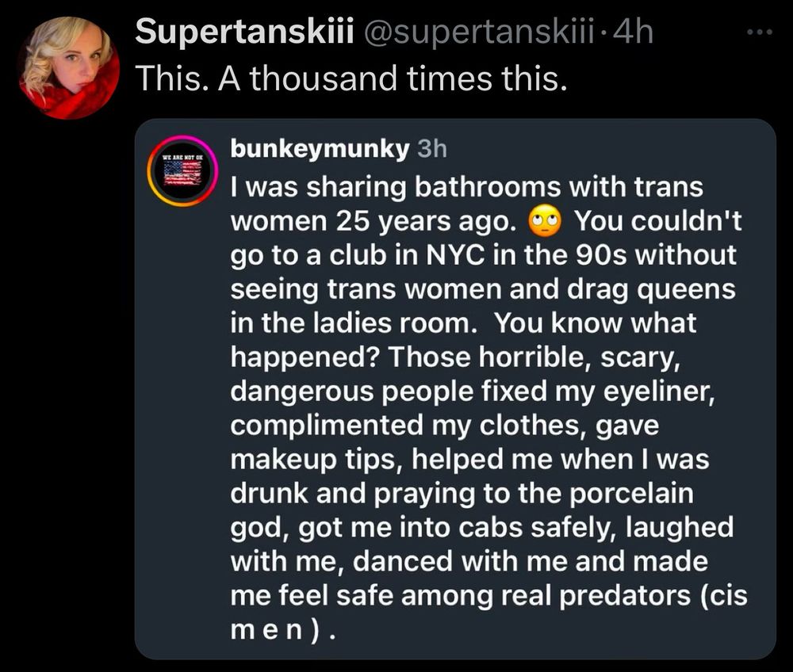Viewport: 793px width, 672px height.
Task: Click the line 'god, got me into cabs safely, laughed'
Action: pyautogui.click(x=482, y=527)
